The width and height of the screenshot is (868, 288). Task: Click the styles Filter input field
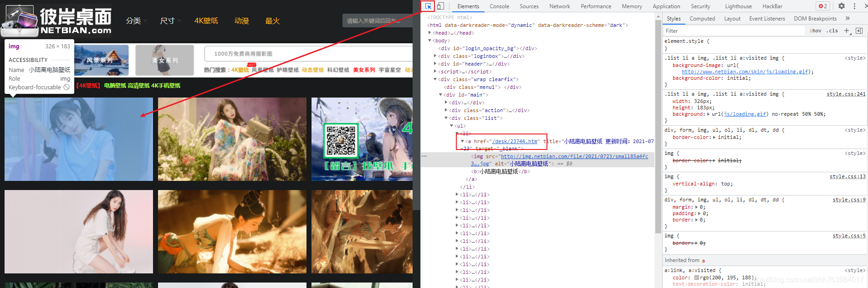(x=733, y=31)
